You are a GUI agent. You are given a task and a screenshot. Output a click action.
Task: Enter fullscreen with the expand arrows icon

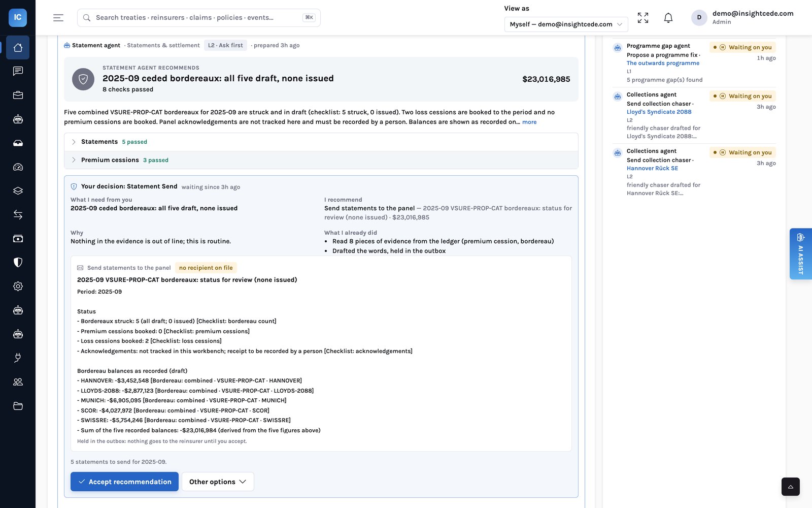[x=643, y=18]
